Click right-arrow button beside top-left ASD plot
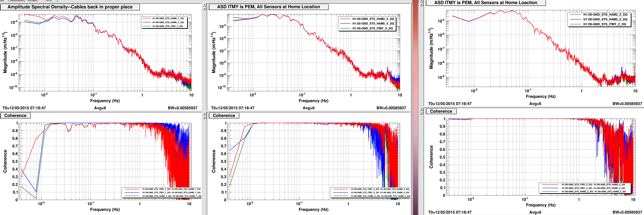The width and height of the screenshot is (644, 215). click(x=205, y=5)
